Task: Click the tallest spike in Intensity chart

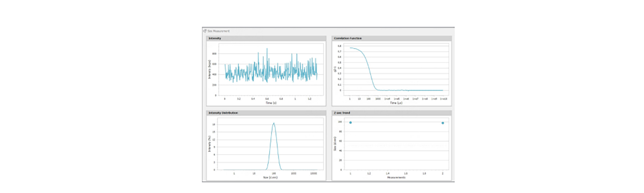Action: pos(267,49)
